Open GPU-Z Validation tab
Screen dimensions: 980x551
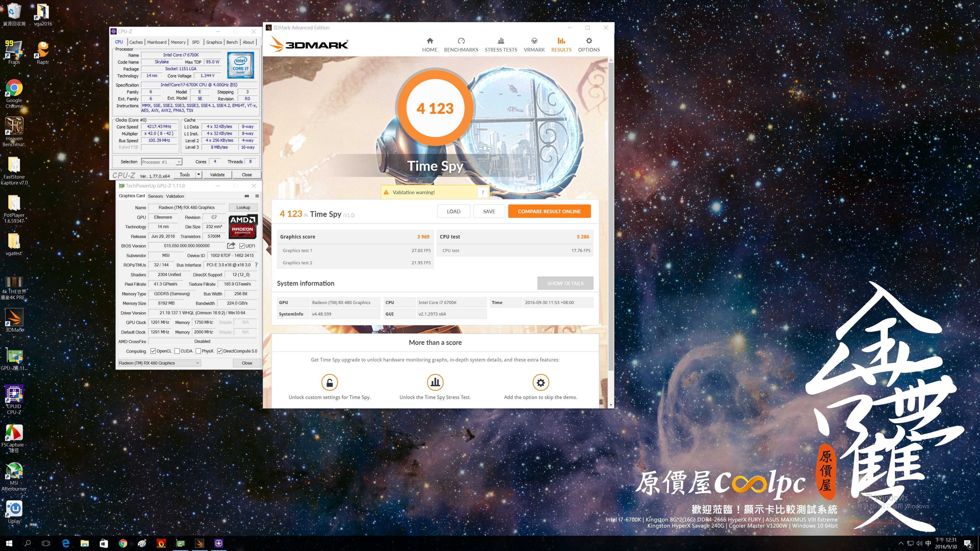(x=175, y=196)
